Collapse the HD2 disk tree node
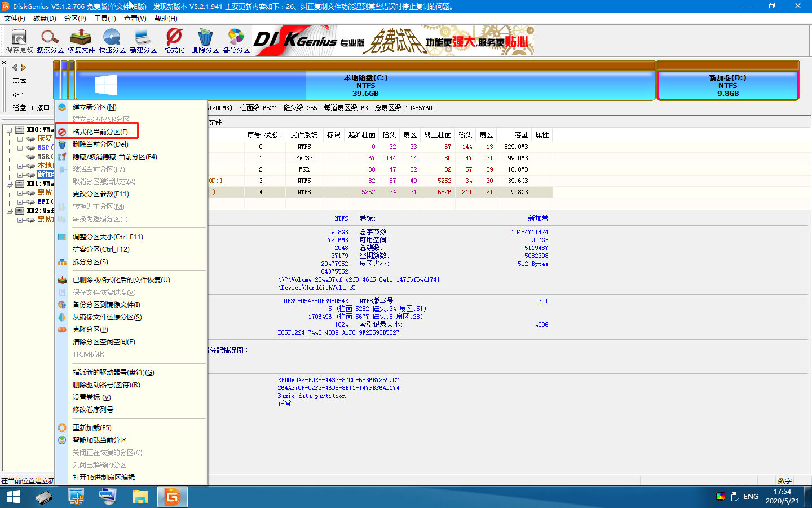This screenshot has height=508, width=812. point(10,211)
